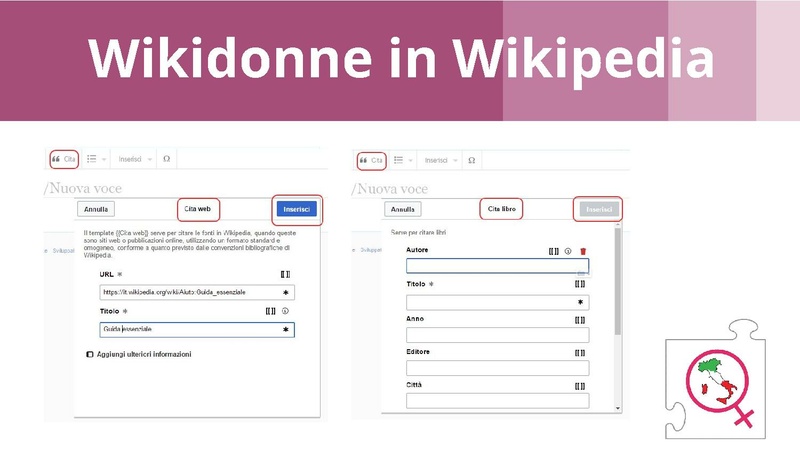Screen dimensions: 800x450
Task: Open the list dropdown in Cita libro toolbar
Action: click(404, 160)
